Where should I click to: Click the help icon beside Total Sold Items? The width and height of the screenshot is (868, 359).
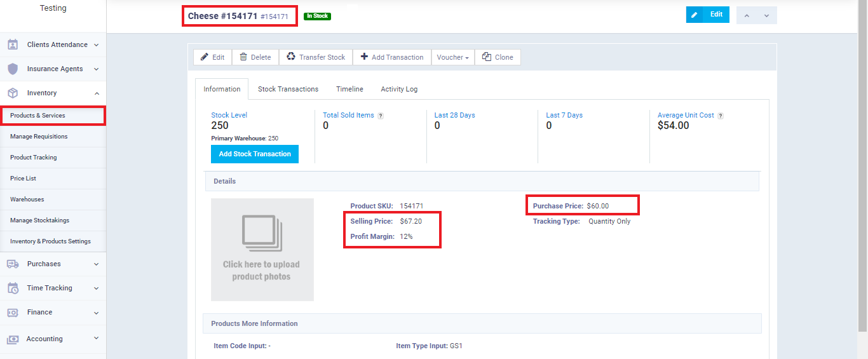coord(381,116)
